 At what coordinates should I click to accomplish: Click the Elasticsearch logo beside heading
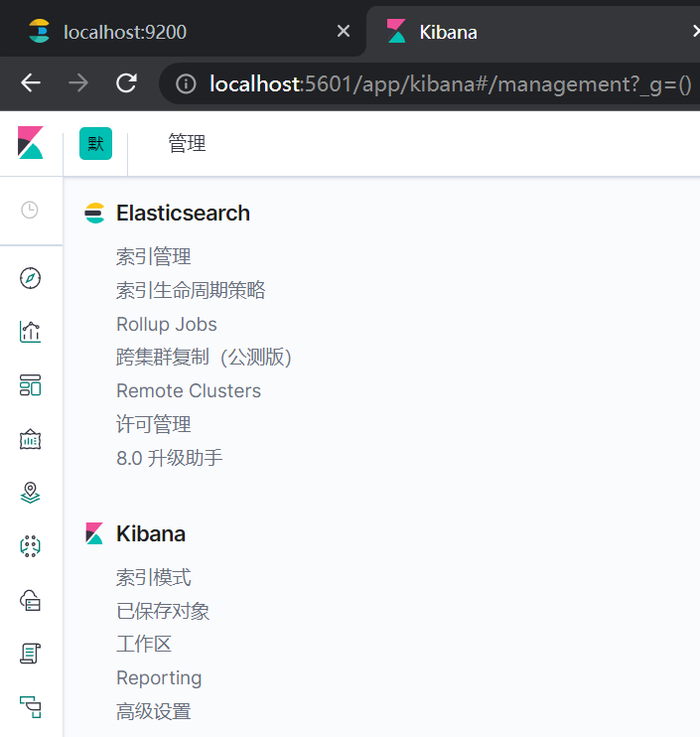(x=94, y=213)
